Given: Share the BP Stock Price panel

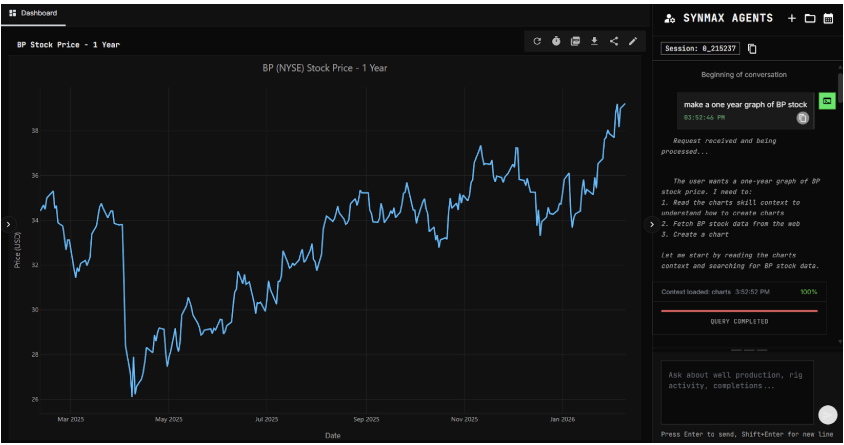Looking at the screenshot, I should coord(613,41).
